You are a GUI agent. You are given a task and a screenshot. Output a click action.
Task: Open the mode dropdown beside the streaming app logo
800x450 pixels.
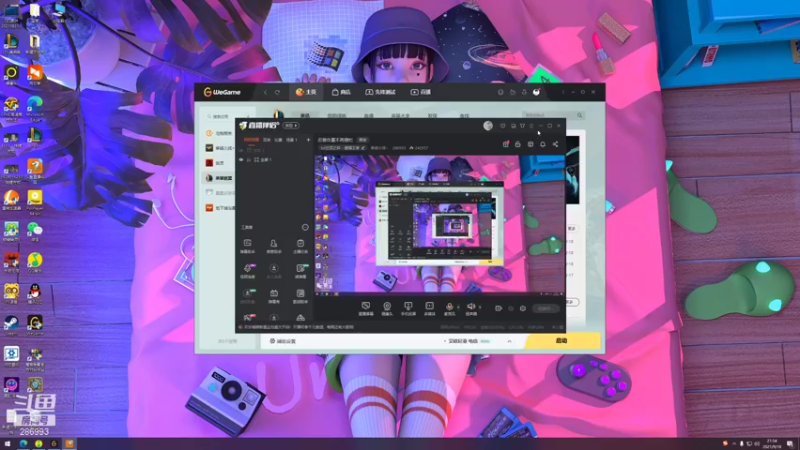click(x=291, y=126)
